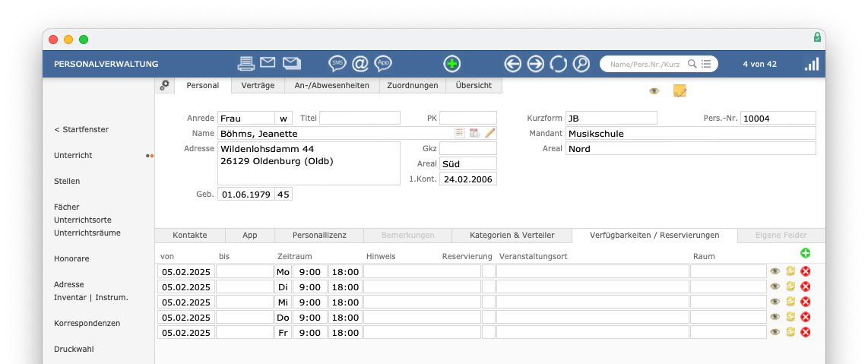Open Korrespondenzen in the sidebar
The width and height of the screenshot is (868, 364).
(87, 323)
